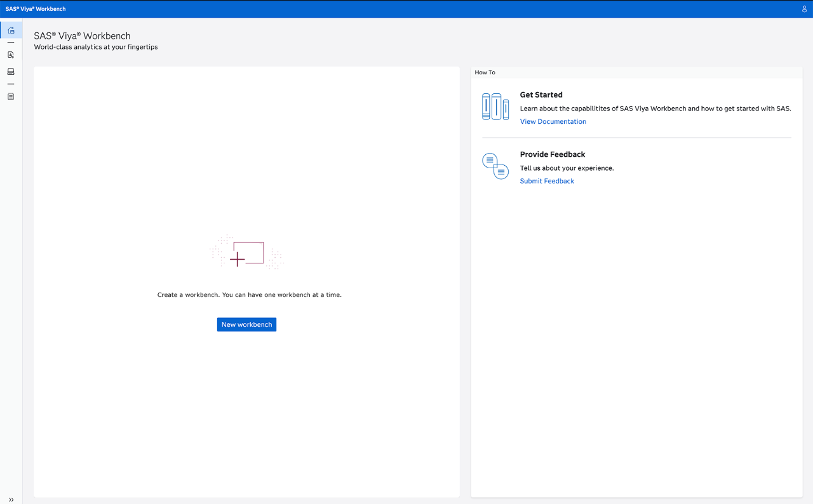The image size is (813, 504).
Task: Click the create workbench plus illustration
Action: 246,252
